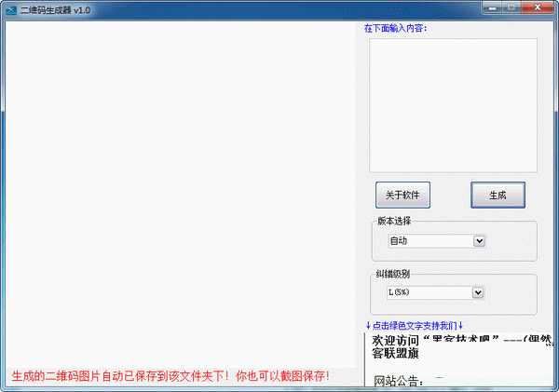Click the blank QR code preview area
Image resolution: width=559 pixels, height=392 pixels.
(180, 186)
